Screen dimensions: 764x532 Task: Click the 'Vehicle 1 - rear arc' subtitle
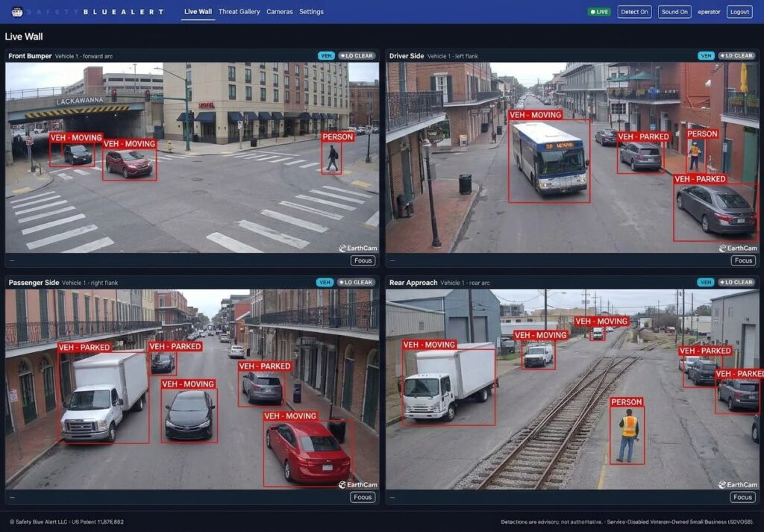pos(465,283)
